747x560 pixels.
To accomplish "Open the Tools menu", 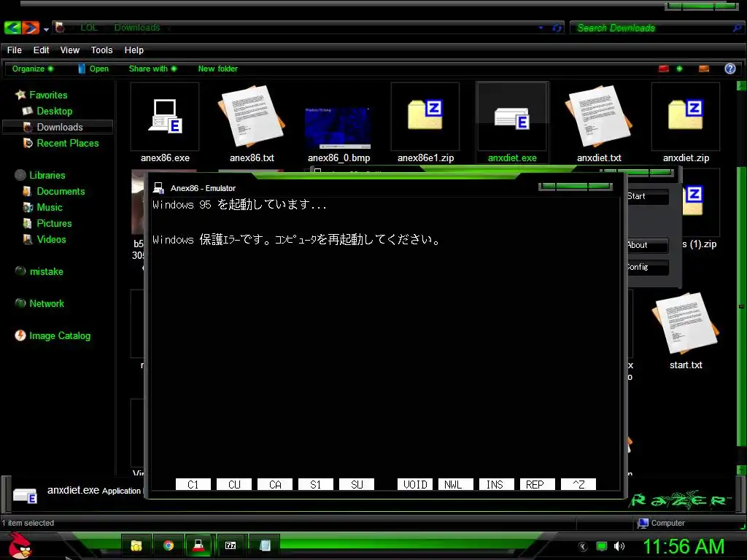I will click(101, 50).
